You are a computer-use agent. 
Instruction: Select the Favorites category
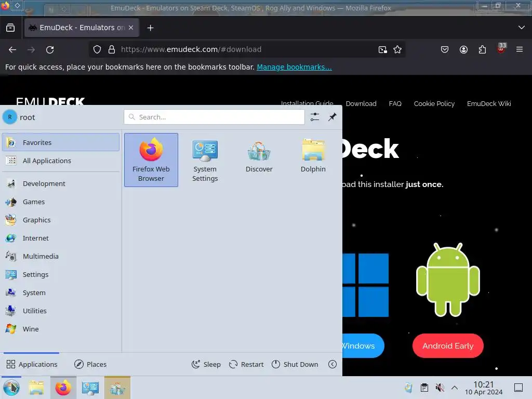click(61, 142)
